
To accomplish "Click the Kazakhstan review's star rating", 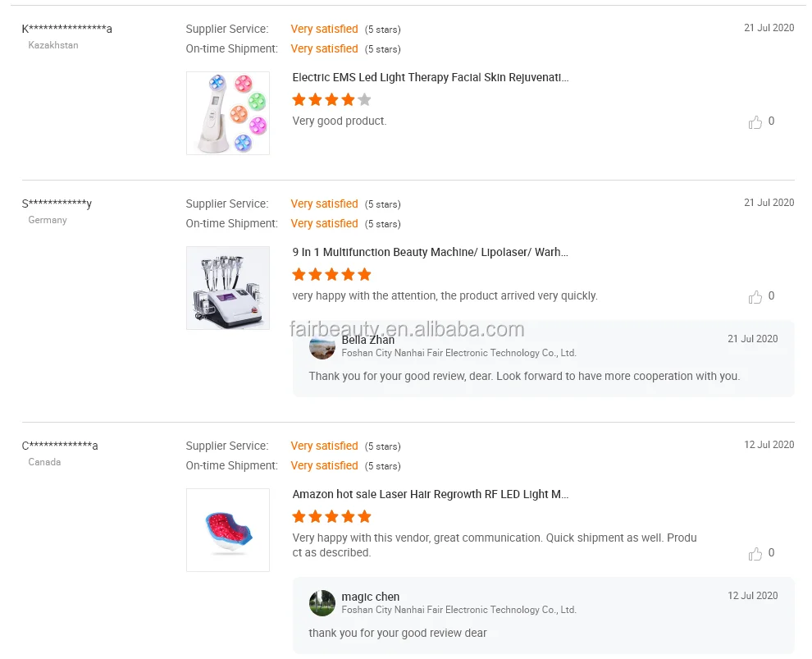I will (331, 100).
